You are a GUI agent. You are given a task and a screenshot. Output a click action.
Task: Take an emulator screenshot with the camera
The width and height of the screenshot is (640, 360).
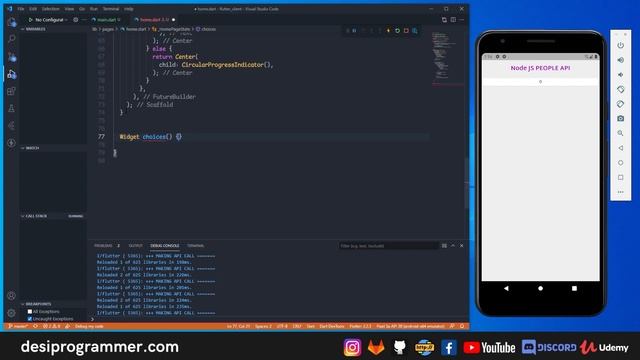(x=620, y=118)
